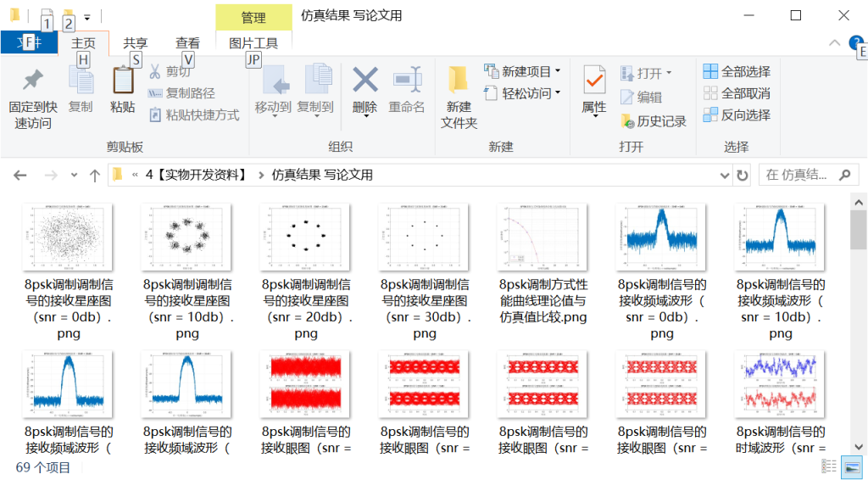Screen dimensions: 868x480
Task: Click the Properties (属性) checkmark icon
Action: pos(595,81)
